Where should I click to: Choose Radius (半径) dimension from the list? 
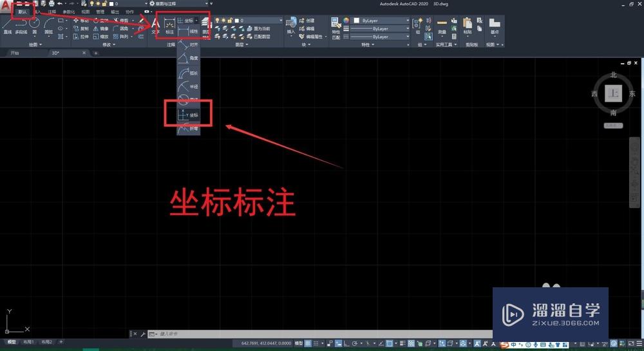tap(189, 86)
